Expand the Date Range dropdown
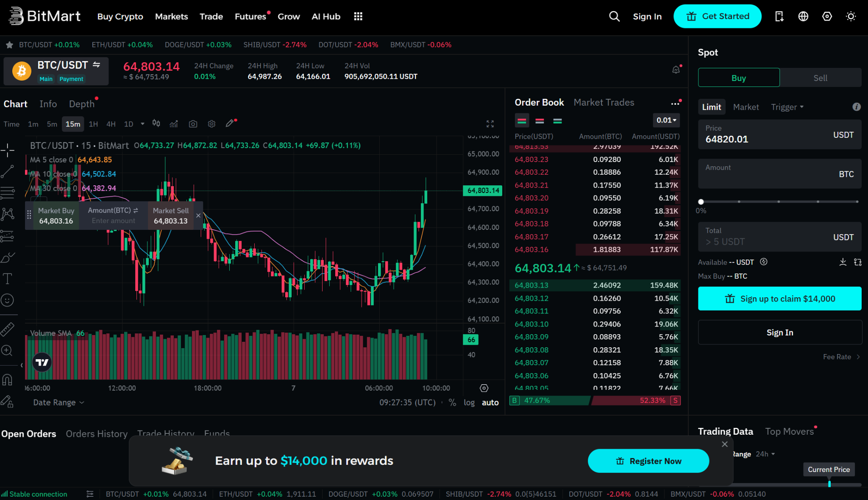The image size is (868, 500). pos(58,402)
